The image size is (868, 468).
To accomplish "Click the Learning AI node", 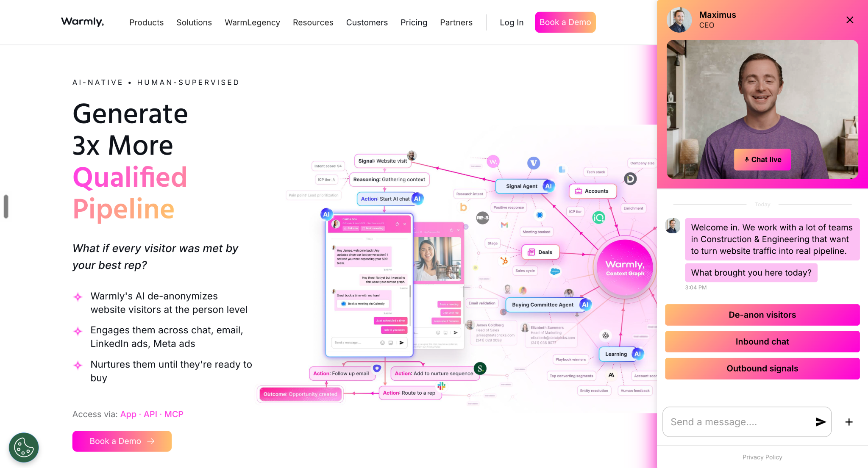I will (x=621, y=354).
